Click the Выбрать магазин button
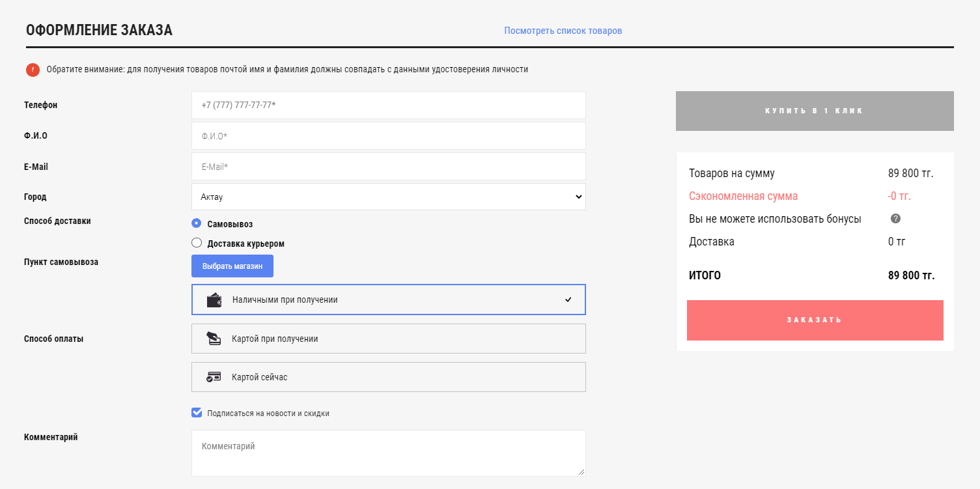The height and width of the screenshot is (489, 980). (x=232, y=266)
